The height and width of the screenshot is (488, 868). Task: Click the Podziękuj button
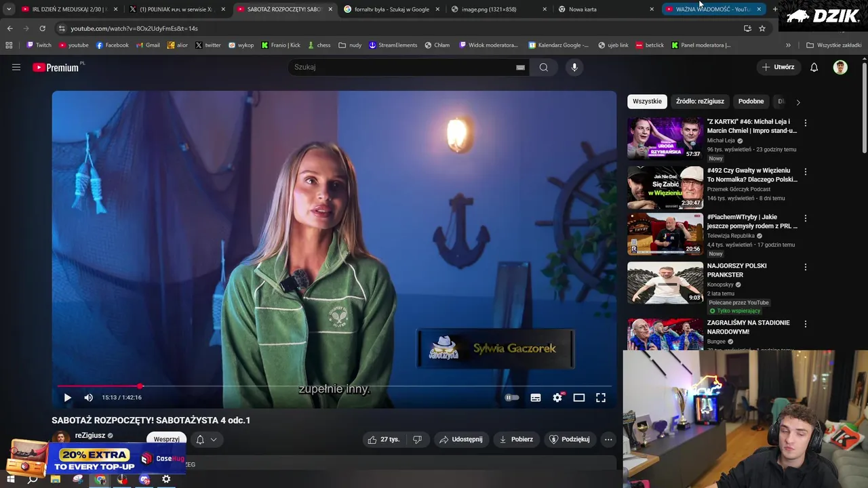point(570,439)
